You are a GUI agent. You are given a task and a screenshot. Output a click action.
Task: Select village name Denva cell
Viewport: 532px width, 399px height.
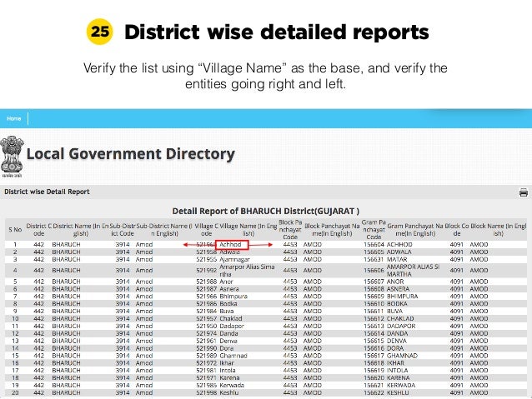pos(228,341)
